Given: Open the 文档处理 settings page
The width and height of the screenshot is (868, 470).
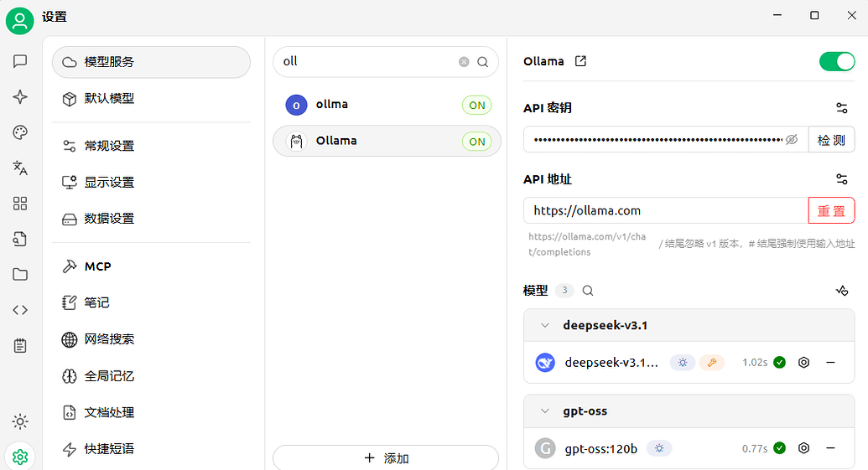Looking at the screenshot, I should 151,412.
